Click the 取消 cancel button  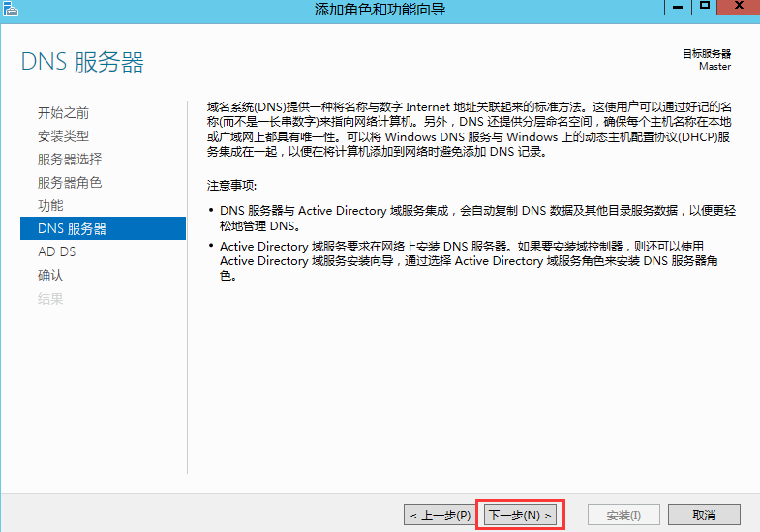[704, 515]
